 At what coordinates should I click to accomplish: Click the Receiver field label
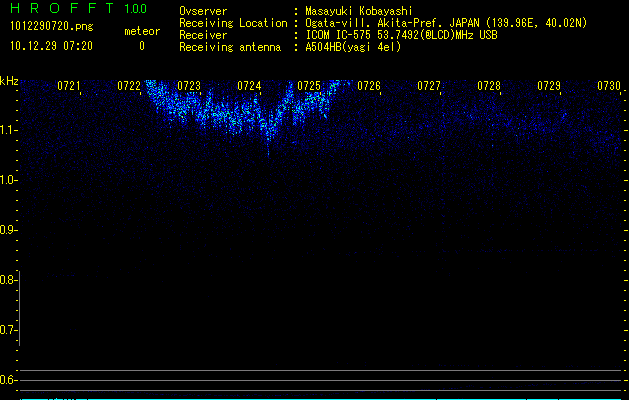[203, 35]
